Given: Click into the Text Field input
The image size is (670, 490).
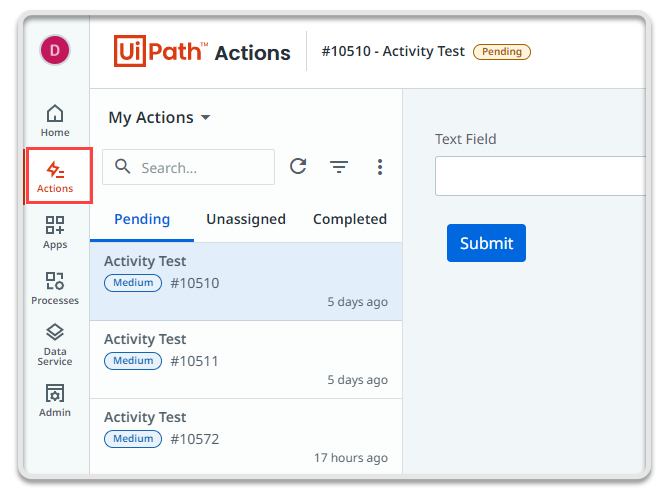Looking at the screenshot, I should (540, 176).
